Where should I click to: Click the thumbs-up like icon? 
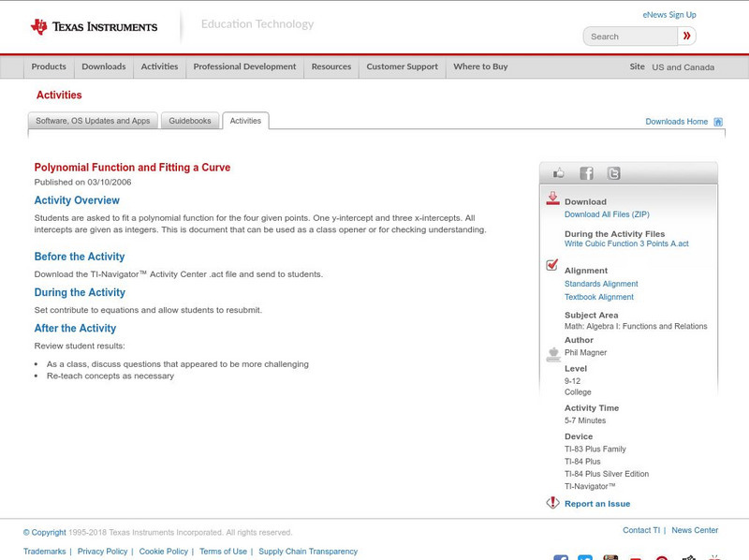(x=559, y=173)
